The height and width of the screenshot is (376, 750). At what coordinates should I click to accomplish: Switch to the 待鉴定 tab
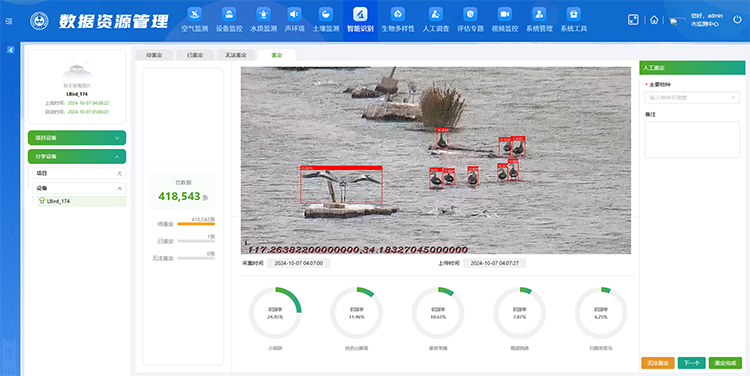[154, 55]
